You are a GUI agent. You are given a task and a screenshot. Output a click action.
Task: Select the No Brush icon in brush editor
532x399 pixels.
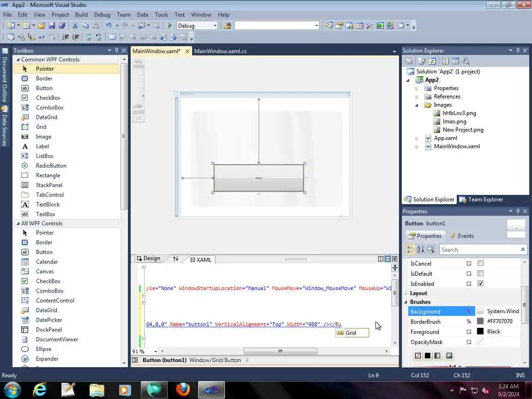(418, 355)
